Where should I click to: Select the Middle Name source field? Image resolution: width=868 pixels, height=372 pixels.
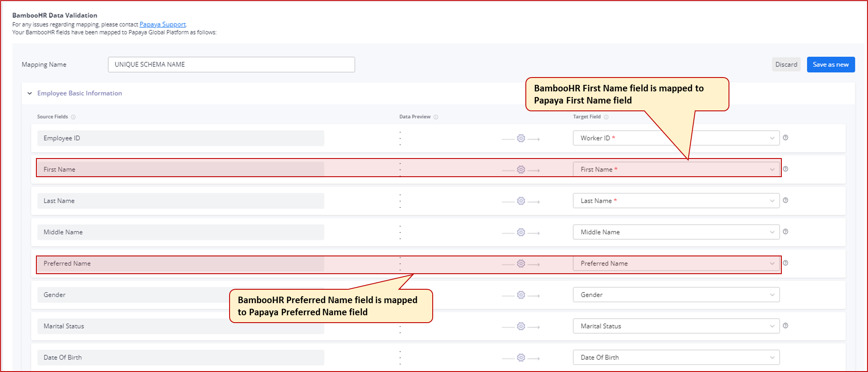181,232
